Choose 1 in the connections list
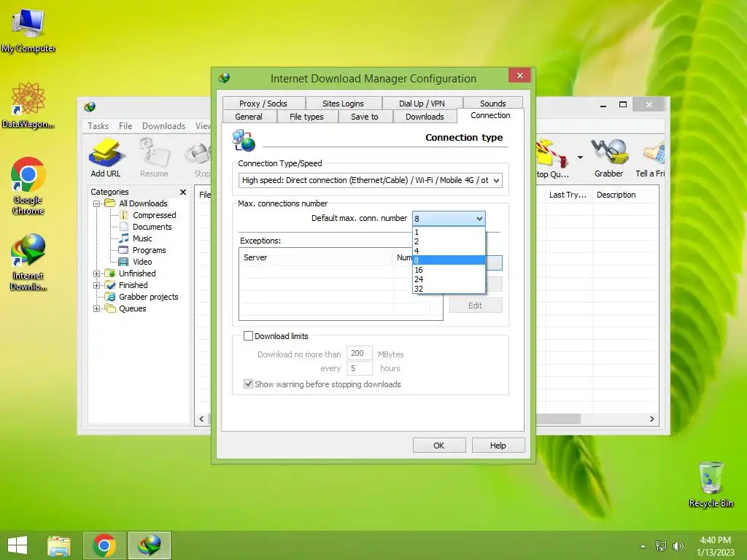The width and height of the screenshot is (747, 560). click(x=449, y=232)
